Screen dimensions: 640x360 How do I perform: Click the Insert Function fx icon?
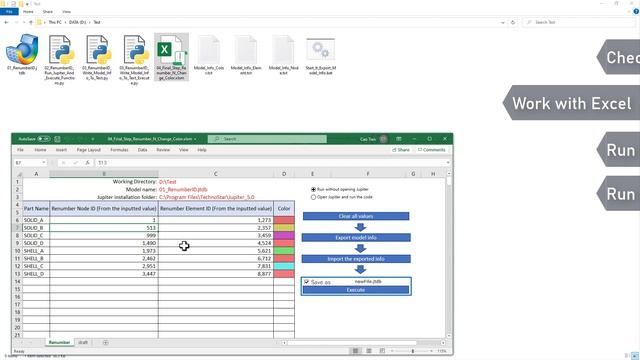pyautogui.click(x=87, y=162)
